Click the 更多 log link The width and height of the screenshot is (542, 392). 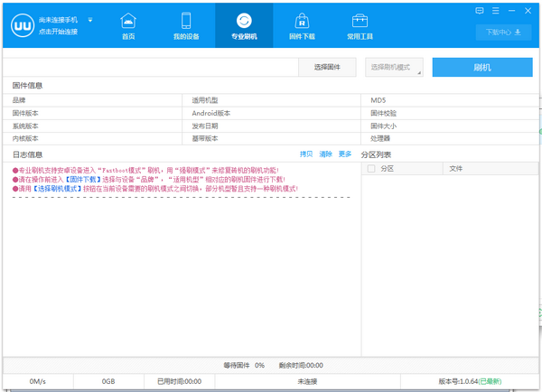pyautogui.click(x=344, y=154)
